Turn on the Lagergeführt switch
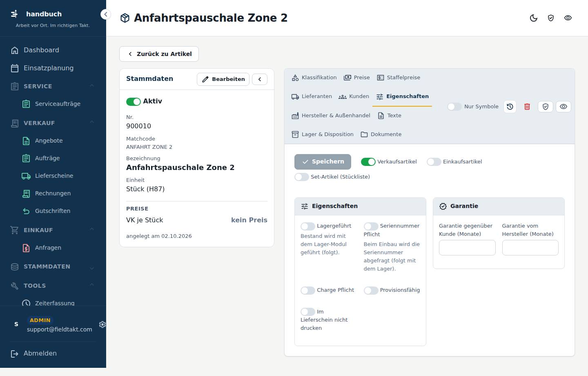The image size is (588, 376). pos(308,226)
